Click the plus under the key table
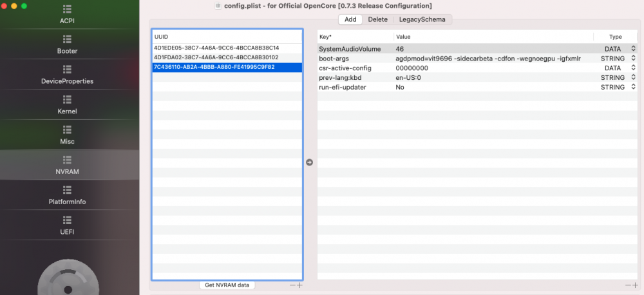The height and width of the screenshot is (295, 644). point(636,285)
